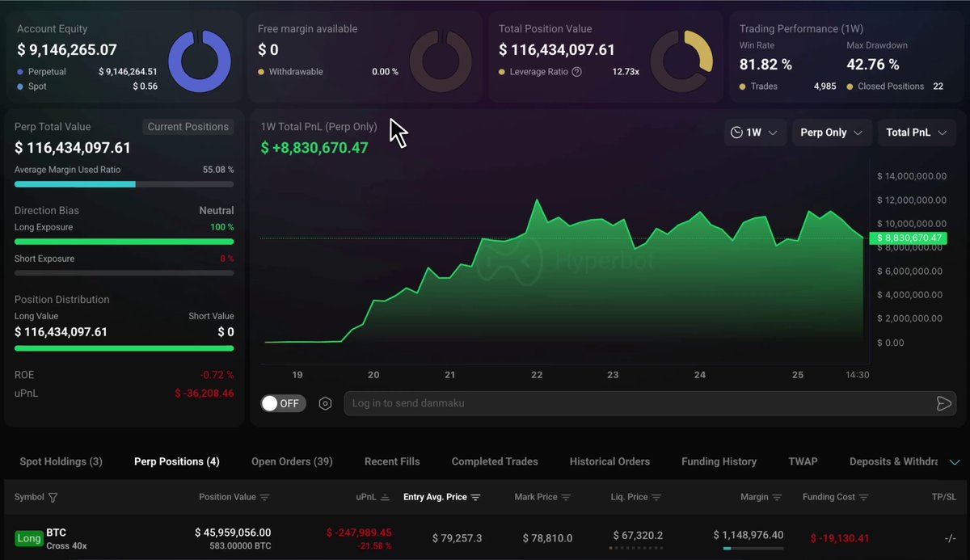Switch to the Spot Holdings (3) tab
Image resolution: width=970 pixels, height=560 pixels.
click(61, 461)
